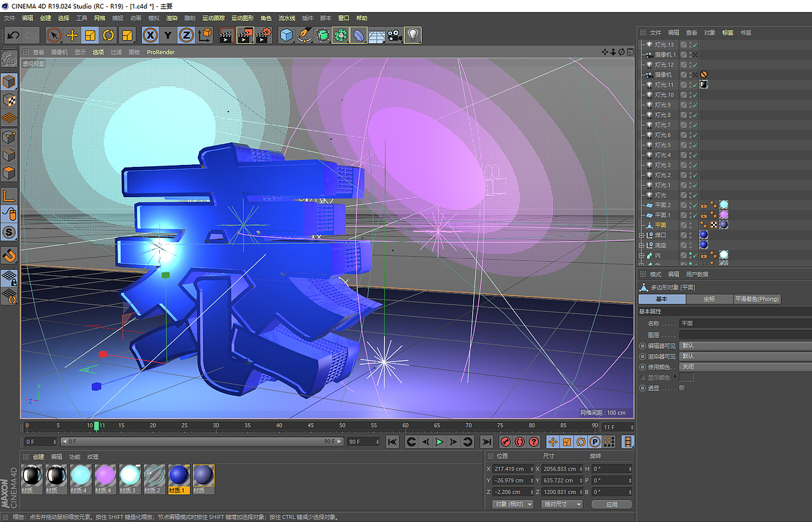Toggle autokeying button
Screen dimensions: 812x522
click(x=520, y=442)
